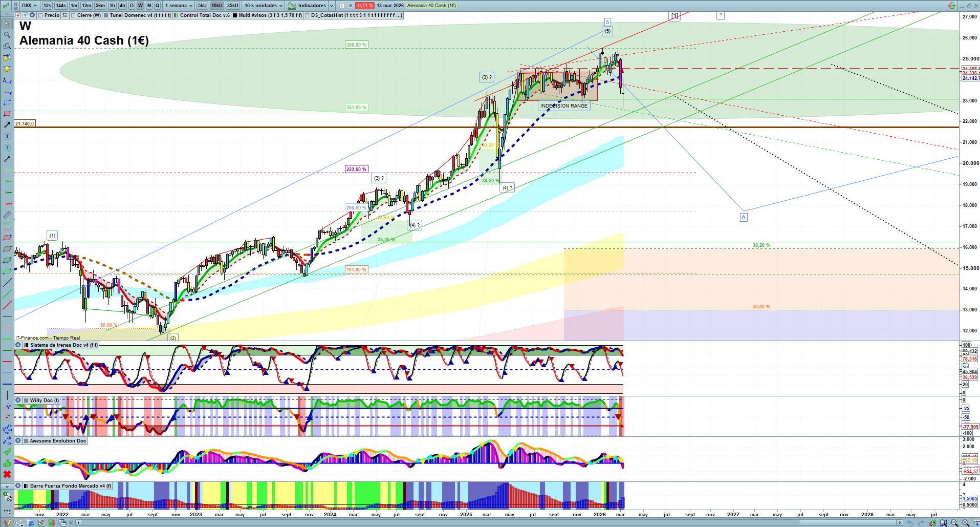Toggle the Precio checkbox
Screen dimensions: 980x527
(x=40, y=15)
